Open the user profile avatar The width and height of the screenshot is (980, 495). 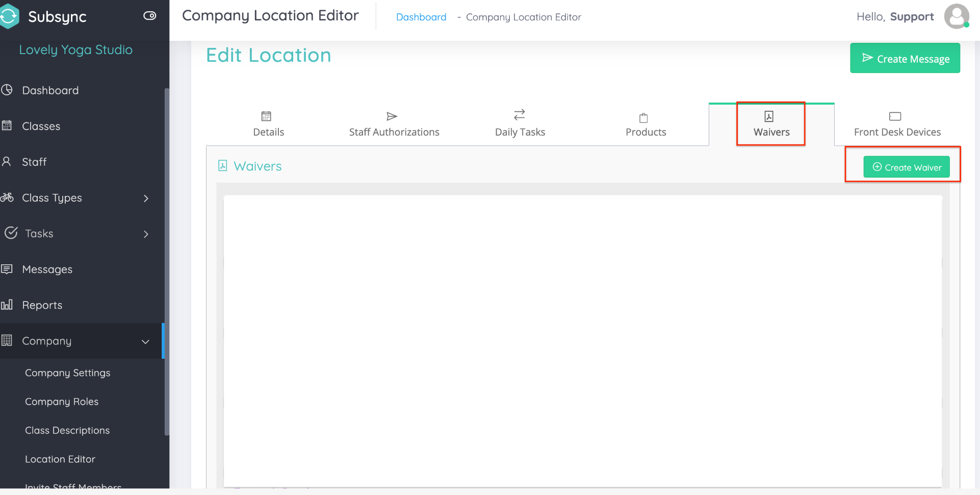click(956, 16)
